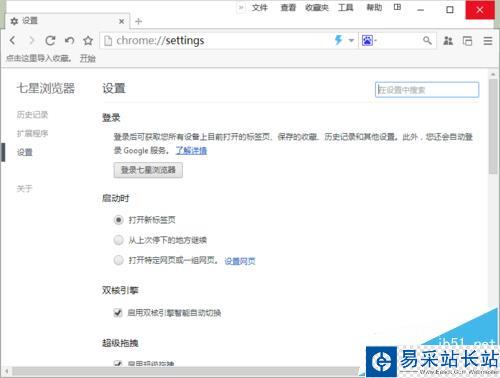
Task: Go forward with the forward arrow
Action: tap(32, 40)
